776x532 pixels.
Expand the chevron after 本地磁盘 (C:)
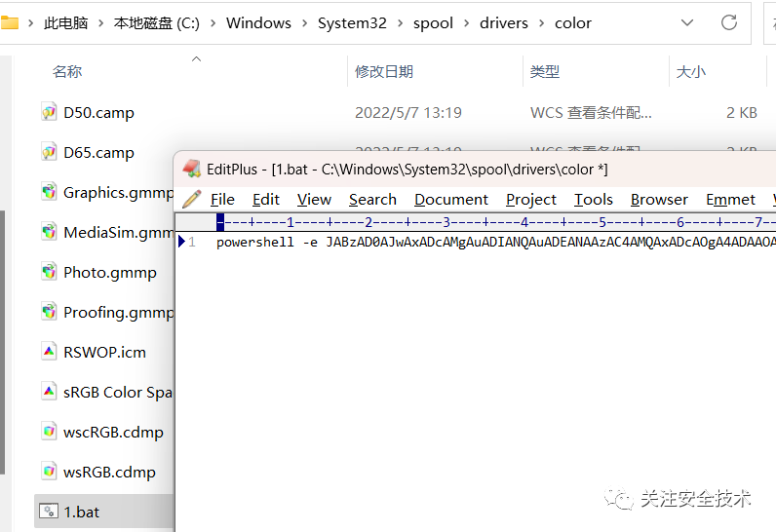tap(213, 23)
